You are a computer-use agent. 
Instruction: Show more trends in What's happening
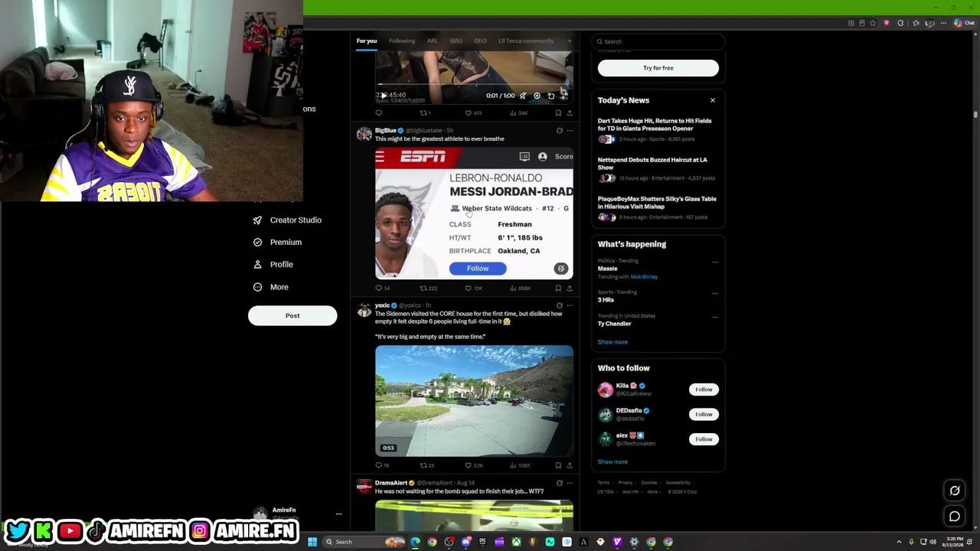point(612,342)
